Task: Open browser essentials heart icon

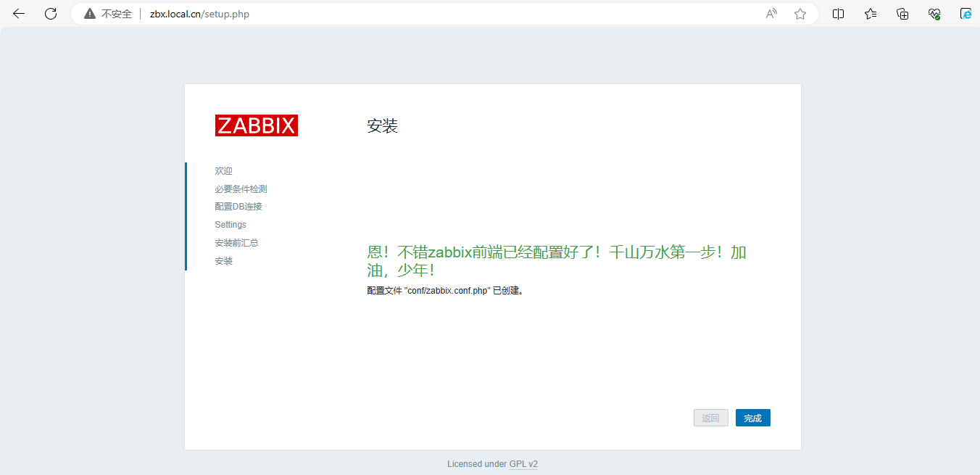Action: point(934,14)
